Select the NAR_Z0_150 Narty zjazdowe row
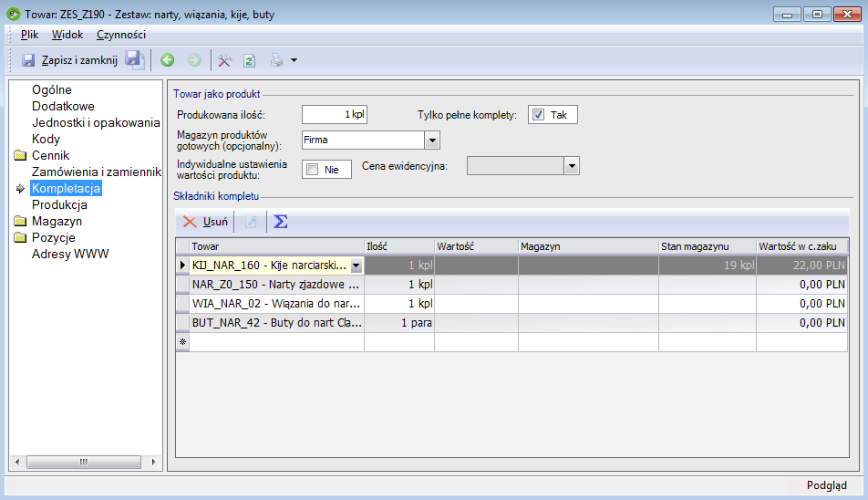The image size is (868, 500). [511, 285]
